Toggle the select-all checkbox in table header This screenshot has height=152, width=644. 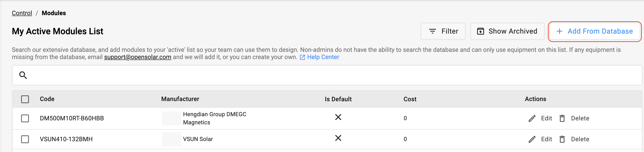click(25, 99)
